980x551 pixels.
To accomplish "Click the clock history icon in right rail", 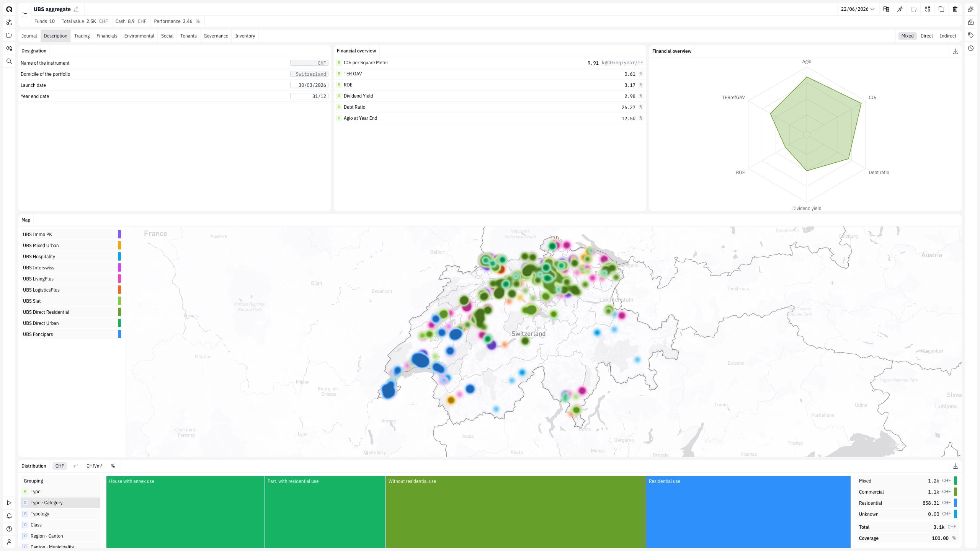I will pos(971,48).
